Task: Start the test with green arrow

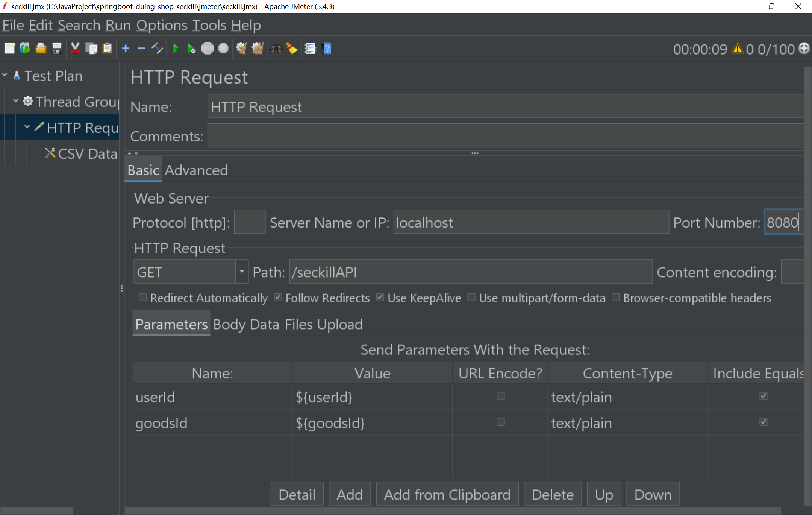Action: pyautogui.click(x=176, y=49)
